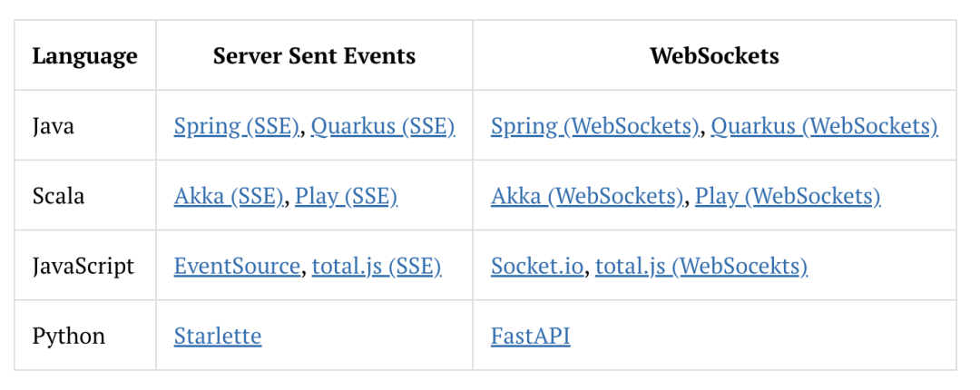The width and height of the screenshot is (980, 390).
Task: Open the EventSource link
Action: tap(237, 266)
